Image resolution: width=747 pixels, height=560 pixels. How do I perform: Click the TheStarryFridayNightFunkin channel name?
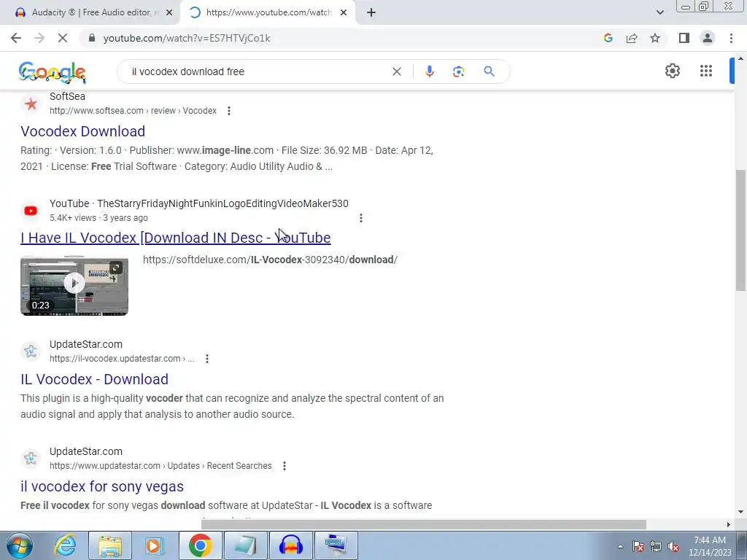tap(222, 204)
